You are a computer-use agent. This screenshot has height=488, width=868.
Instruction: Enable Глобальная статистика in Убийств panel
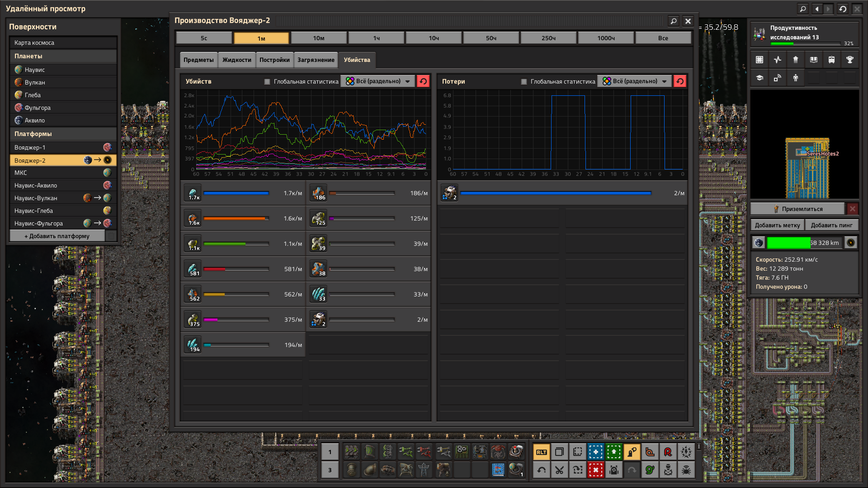pos(267,82)
